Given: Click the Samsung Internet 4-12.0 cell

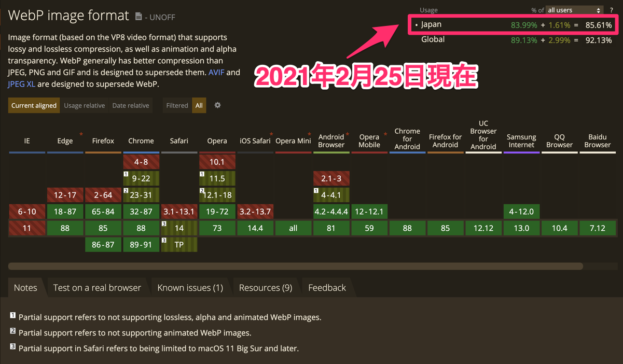Looking at the screenshot, I should click(x=521, y=212).
